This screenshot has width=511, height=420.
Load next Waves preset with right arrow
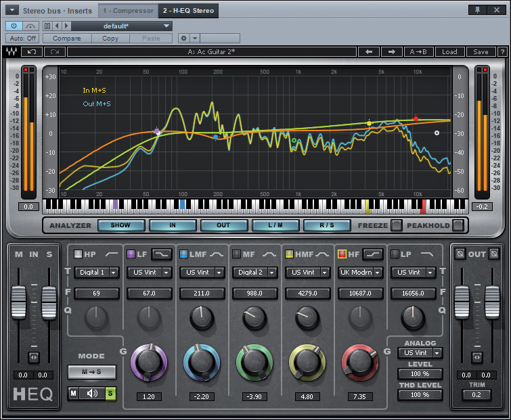[x=391, y=51]
